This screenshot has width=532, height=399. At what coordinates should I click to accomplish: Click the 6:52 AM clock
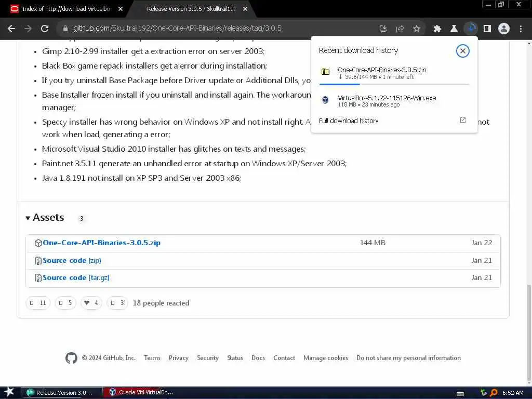point(513,393)
